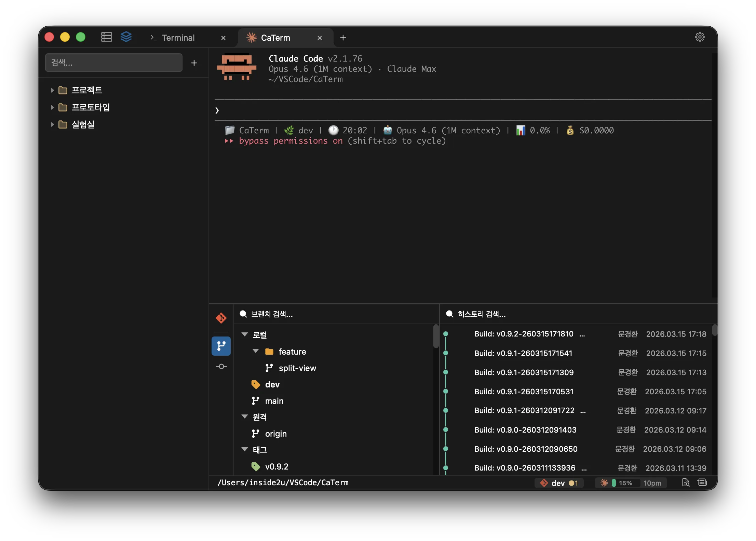Select the git logo icon in bottom panel
The width and height of the screenshot is (756, 541).
221,318
